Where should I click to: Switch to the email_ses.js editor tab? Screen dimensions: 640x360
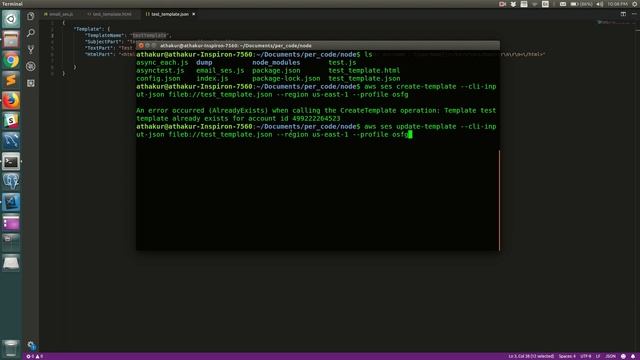click(x=59, y=14)
